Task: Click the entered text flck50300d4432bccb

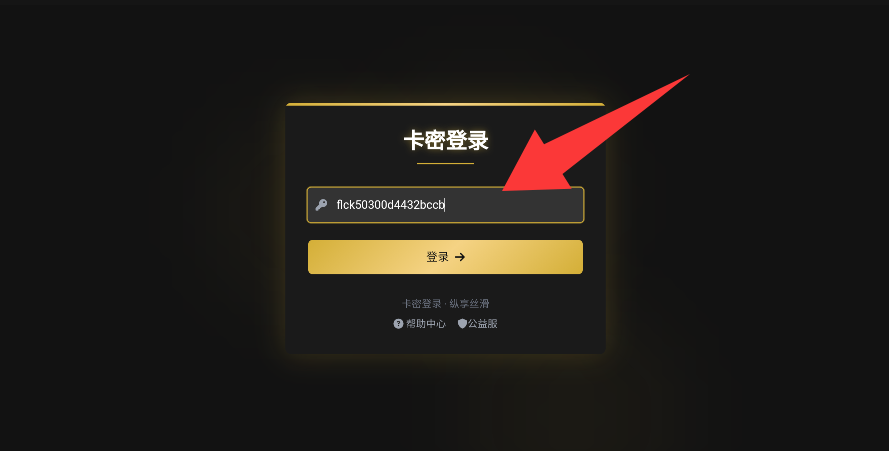Action: click(390, 205)
